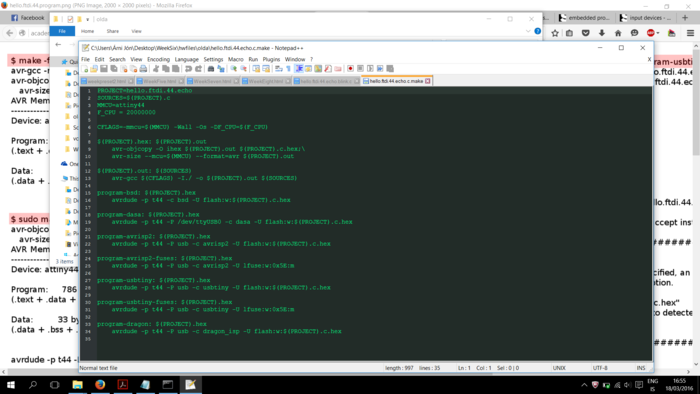
Task: Open Explorer help question mark icon
Action: [x=538, y=31]
